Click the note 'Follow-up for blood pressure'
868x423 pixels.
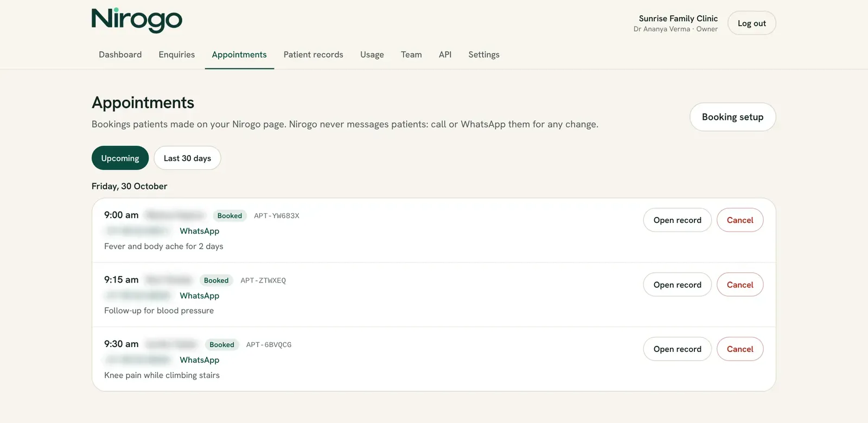point(159,311)
